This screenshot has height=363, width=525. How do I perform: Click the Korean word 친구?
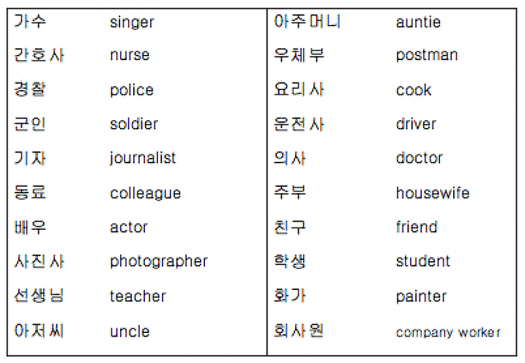click(x=290, y=227)
